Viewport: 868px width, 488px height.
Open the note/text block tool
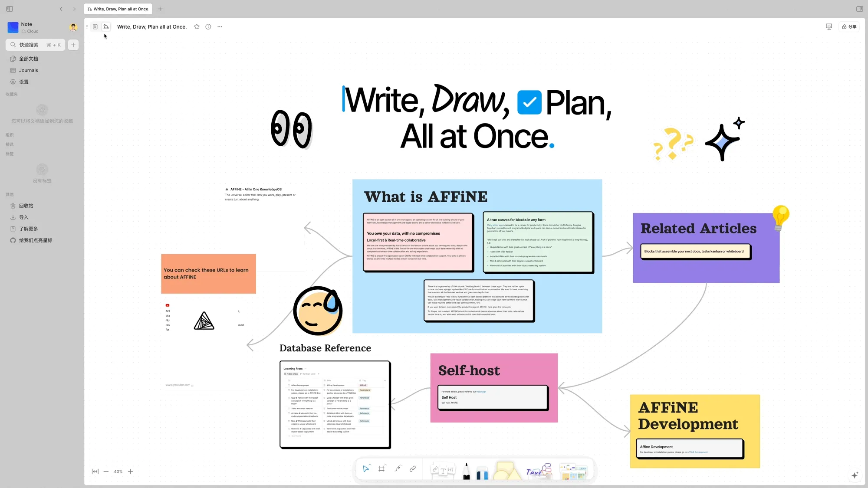[x=442, y=470]
